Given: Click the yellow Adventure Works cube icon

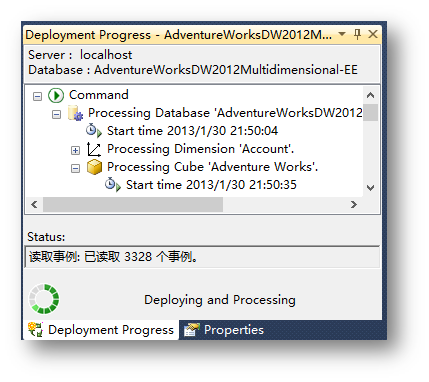Looking at the screenshot, I should [x=94, y=167].
